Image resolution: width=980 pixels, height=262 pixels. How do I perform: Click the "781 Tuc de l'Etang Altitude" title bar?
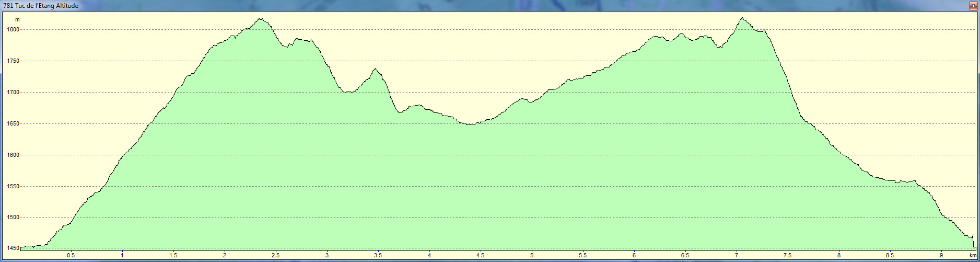[x=41, y=6]
